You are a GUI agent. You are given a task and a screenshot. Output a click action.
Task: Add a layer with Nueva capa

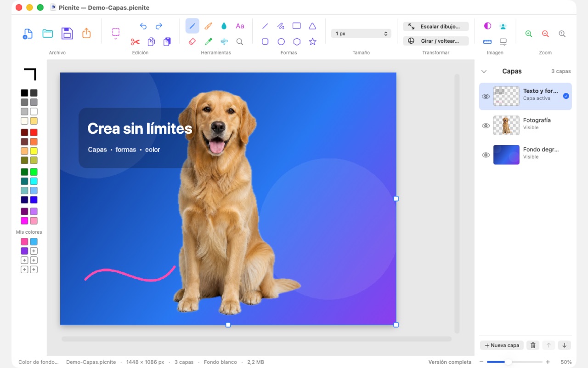[502, 345]
